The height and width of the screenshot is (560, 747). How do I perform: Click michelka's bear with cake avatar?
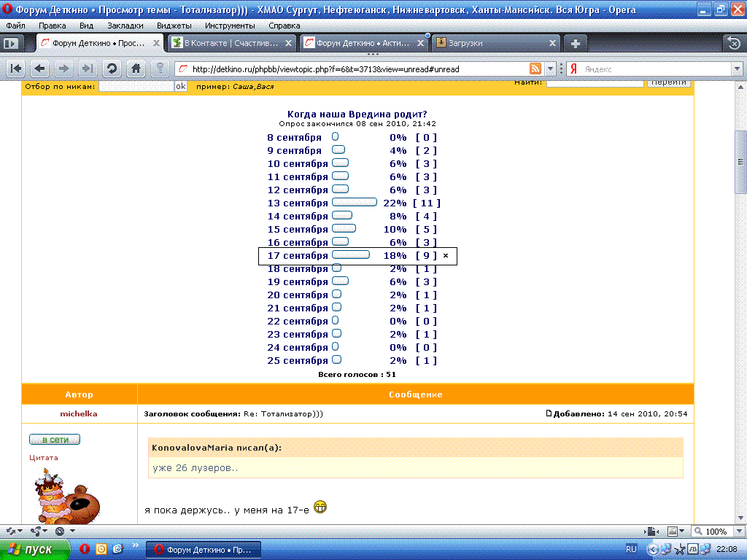(x=66, y=496)
